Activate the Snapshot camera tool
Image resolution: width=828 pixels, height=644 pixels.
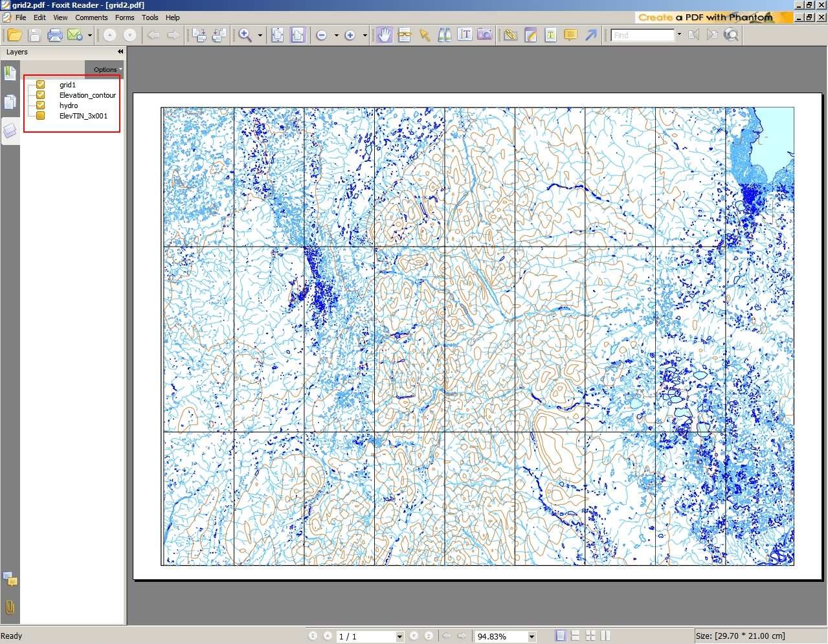coord(485,35)
